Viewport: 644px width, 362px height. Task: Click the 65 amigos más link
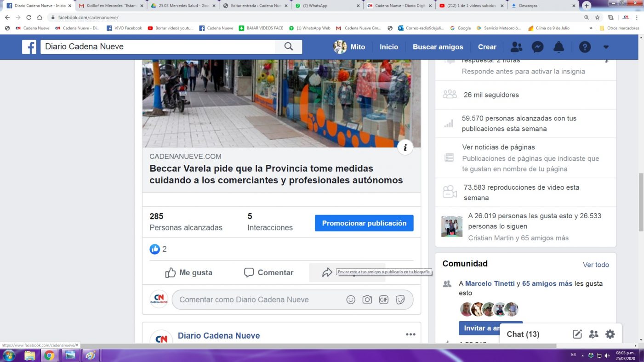[x=547, y=283]
